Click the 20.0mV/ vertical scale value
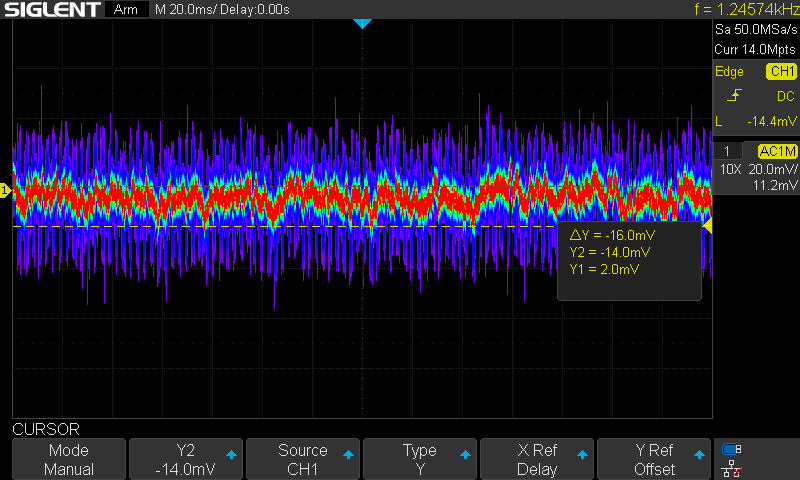This screenshot has height=480, width=800. 772,169
